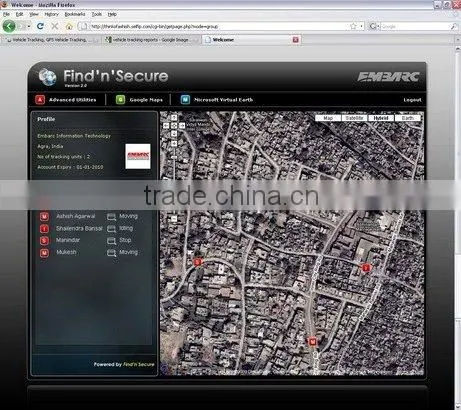Stop loading with the X toolbar icon
461x410 pixels.
point(55,26)
